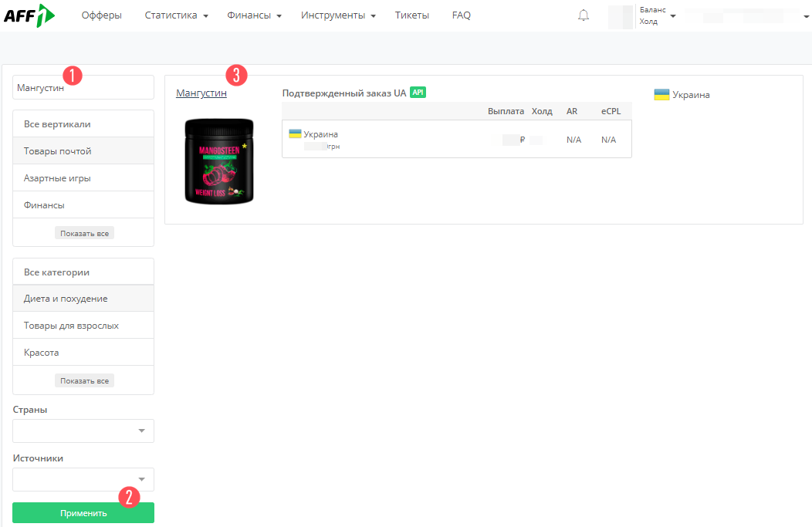Image resolution: width=812 pixels, height=527 pixels.
Task: Expand the Финансы dropdown menu
Action: click(x=254, y=15)
